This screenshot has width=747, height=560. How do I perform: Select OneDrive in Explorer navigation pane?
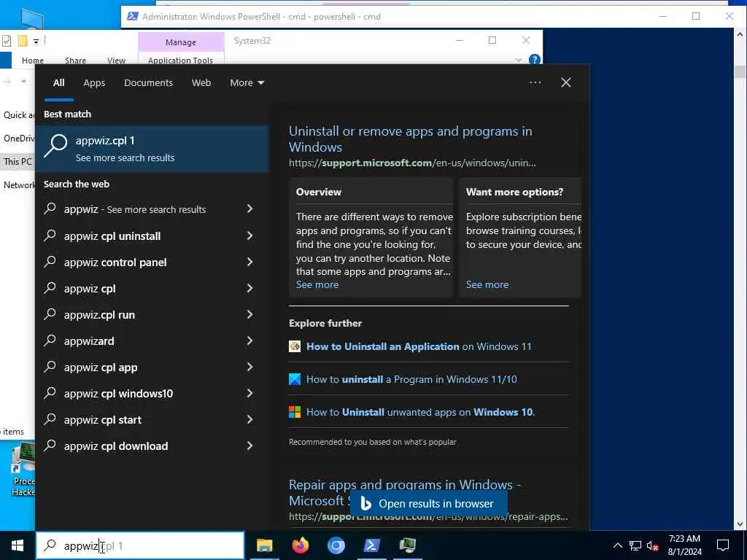pyautogui.click(x=18, y=138)
